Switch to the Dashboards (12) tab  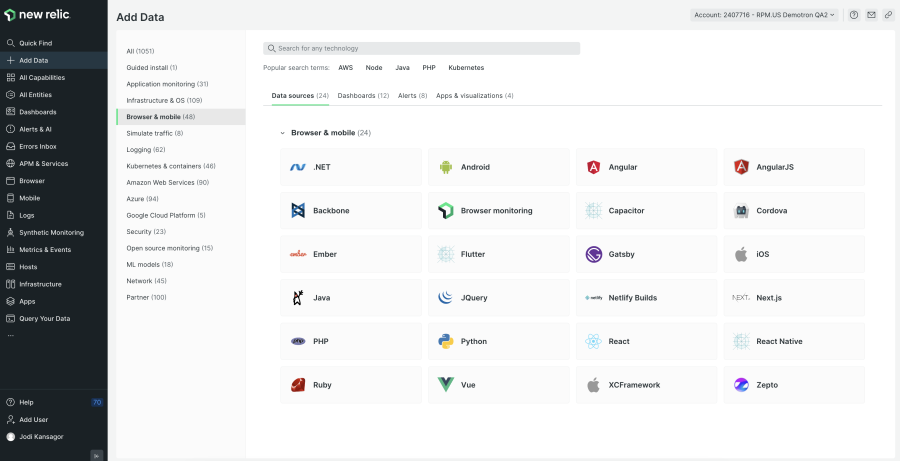coord(363,96)
